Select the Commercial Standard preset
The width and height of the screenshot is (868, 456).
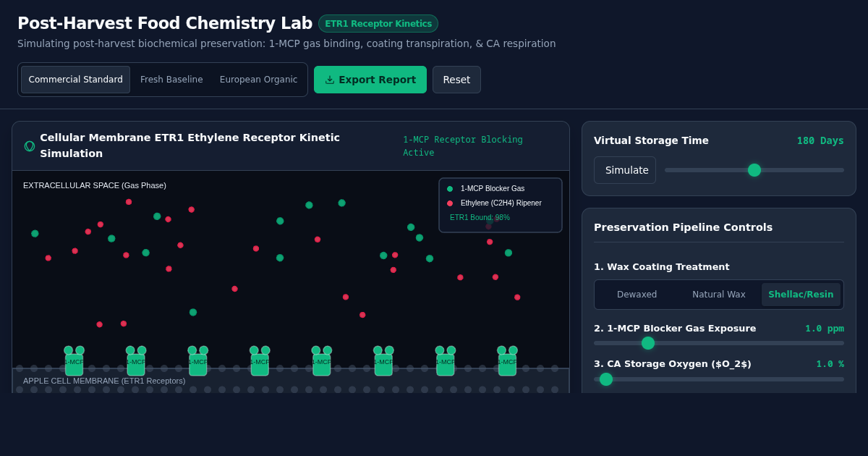point(75,80)
